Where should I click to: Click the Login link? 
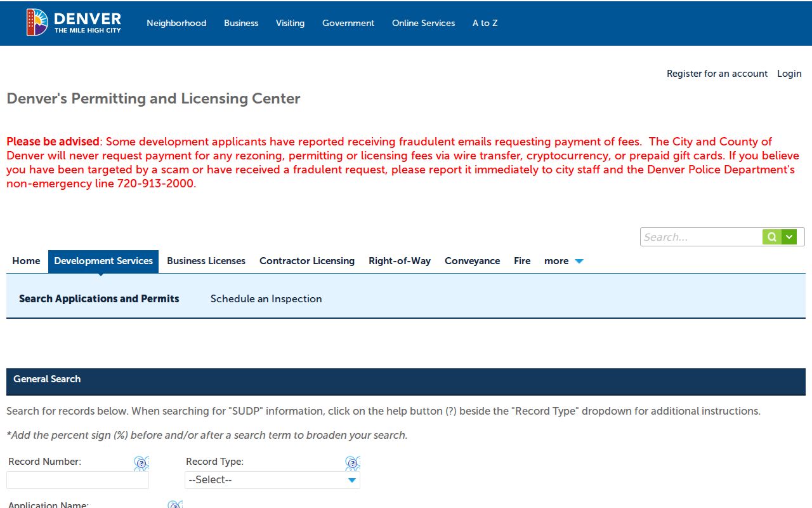(x=789, y=74)
